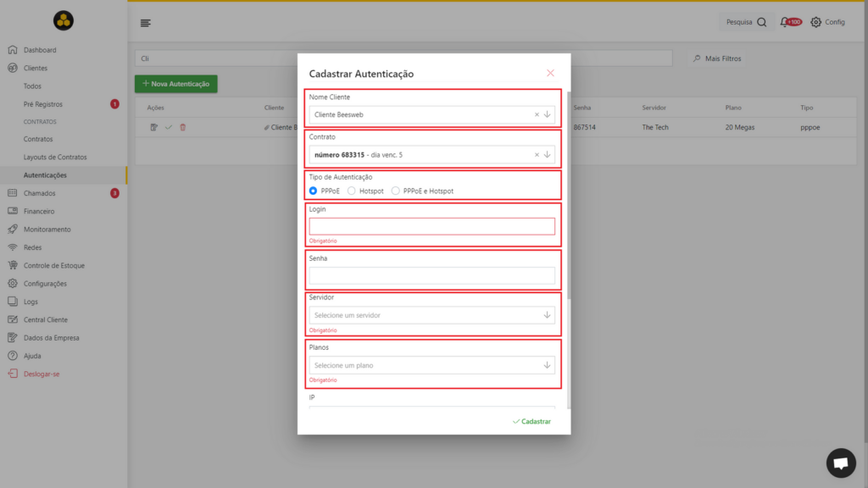Toggle the hamburger sidebar menu icon
This screenshot has height=488, width=868.
pos(145,23)
